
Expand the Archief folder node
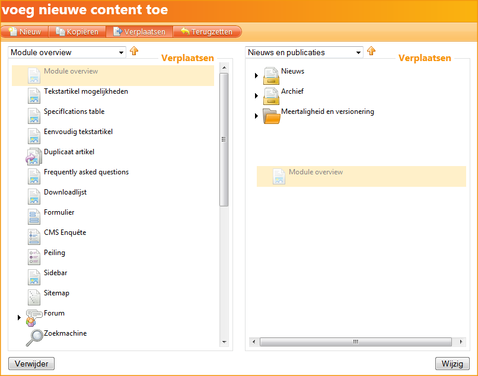pos(256,96)
